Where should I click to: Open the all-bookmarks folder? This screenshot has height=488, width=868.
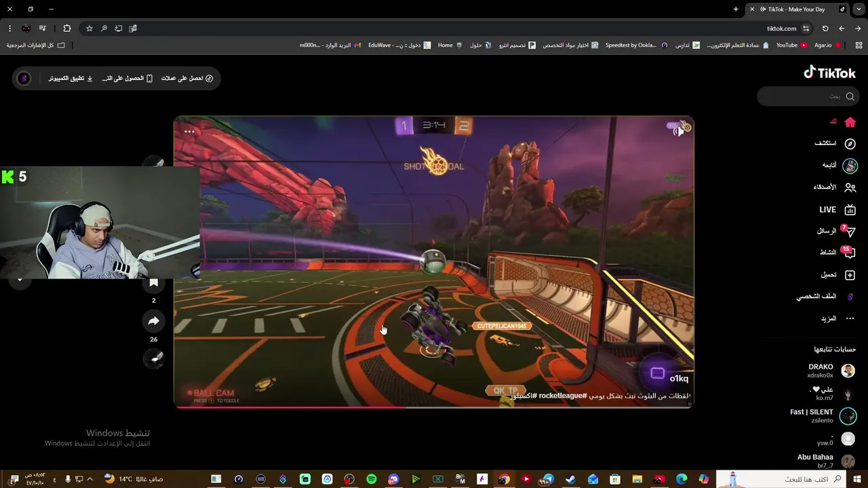pyautogui.click(x=36, y=45)
